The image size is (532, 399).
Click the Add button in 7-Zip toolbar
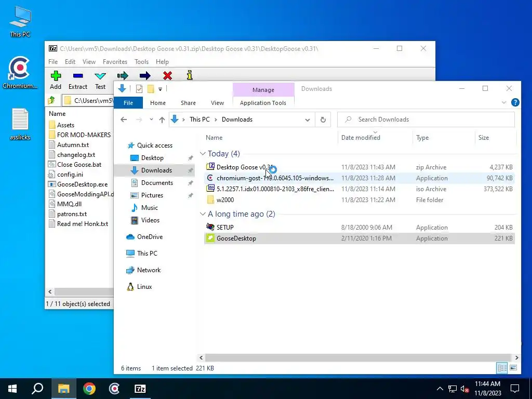(x=56, y=80)
